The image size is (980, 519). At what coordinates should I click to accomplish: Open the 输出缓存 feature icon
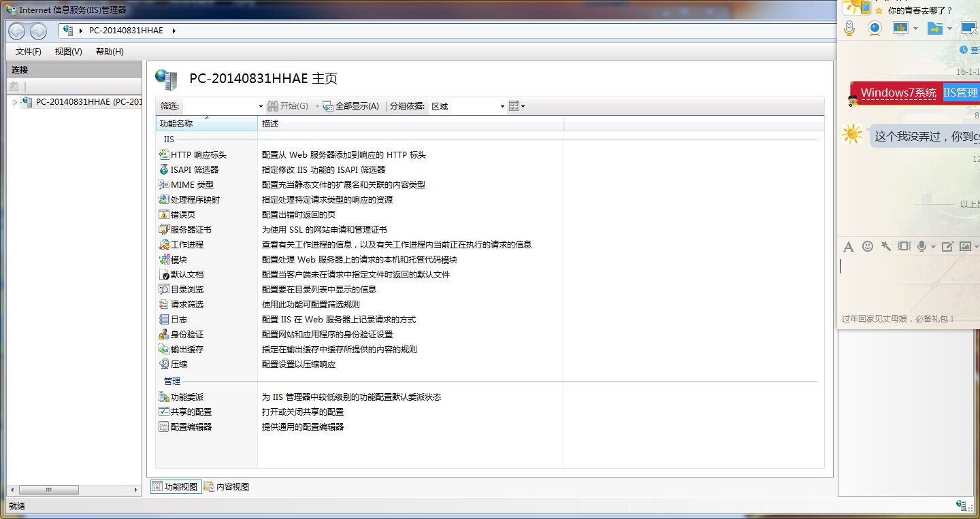point(163,350)
